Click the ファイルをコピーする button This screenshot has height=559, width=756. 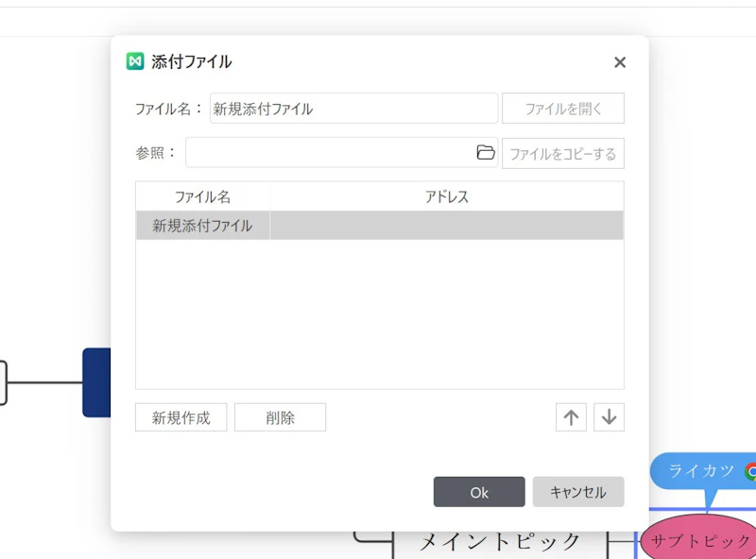(563, 153)
